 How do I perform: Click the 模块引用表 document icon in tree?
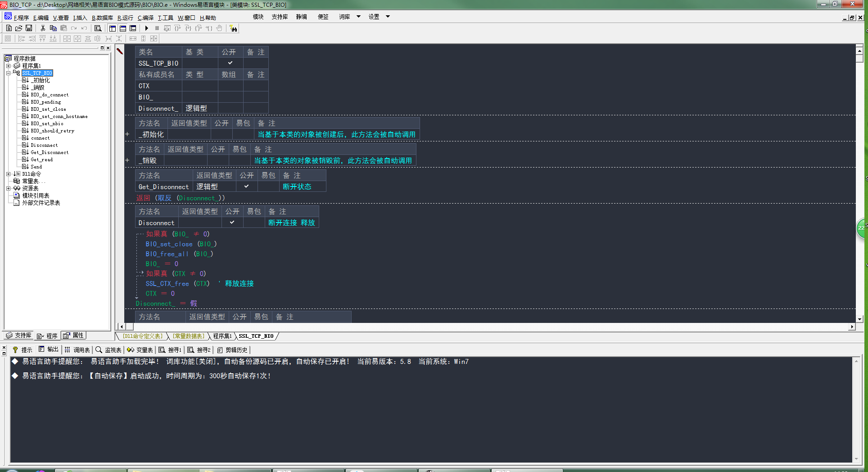point(17,195)
